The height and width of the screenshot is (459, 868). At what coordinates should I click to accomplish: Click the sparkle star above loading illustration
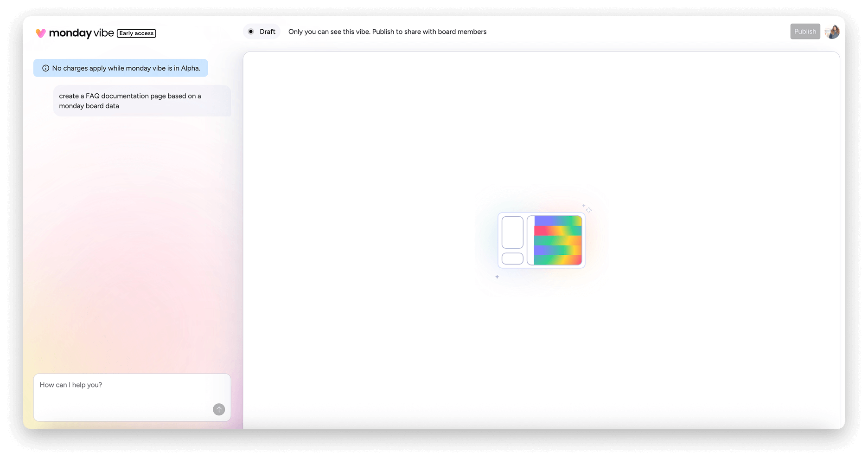coord(588,210)
